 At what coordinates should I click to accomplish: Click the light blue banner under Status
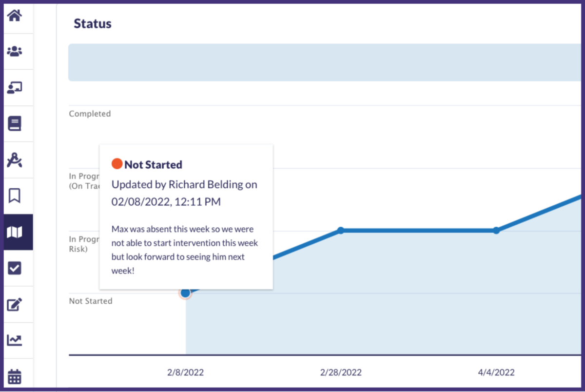(326, 62)
